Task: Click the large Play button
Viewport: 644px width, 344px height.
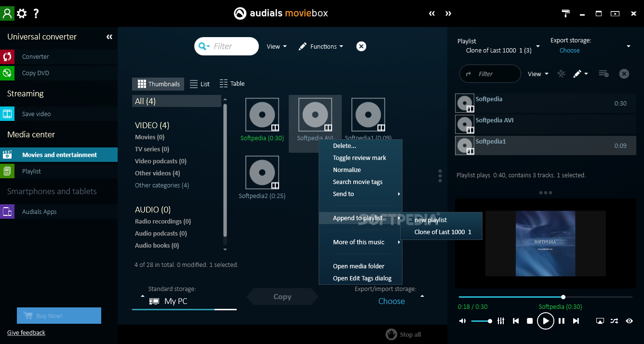Action: pos(546,321)
